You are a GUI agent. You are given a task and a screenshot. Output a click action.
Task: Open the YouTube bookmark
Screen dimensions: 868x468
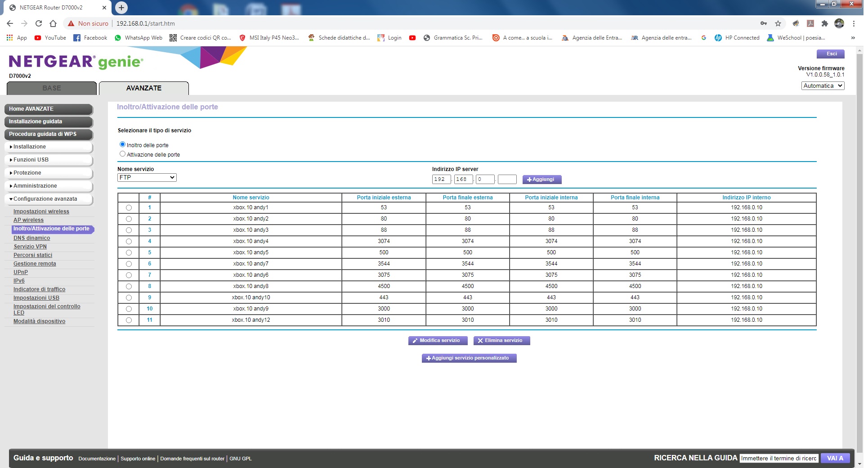(50, 38)
